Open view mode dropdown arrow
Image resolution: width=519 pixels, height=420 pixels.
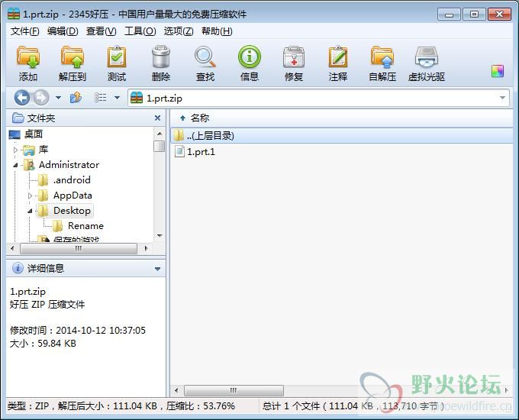coord(117,98)
